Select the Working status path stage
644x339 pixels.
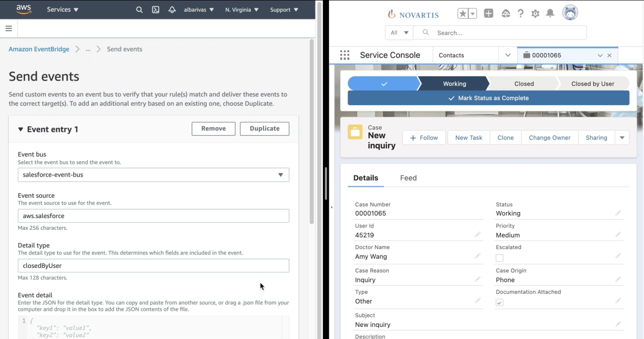click(x=454, y=84)
